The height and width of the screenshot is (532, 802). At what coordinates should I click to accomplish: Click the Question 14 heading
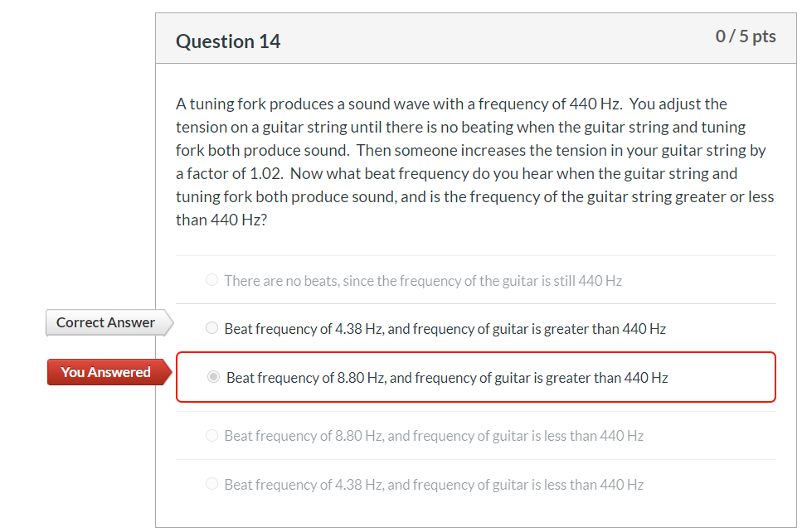(x=228, y=41)
